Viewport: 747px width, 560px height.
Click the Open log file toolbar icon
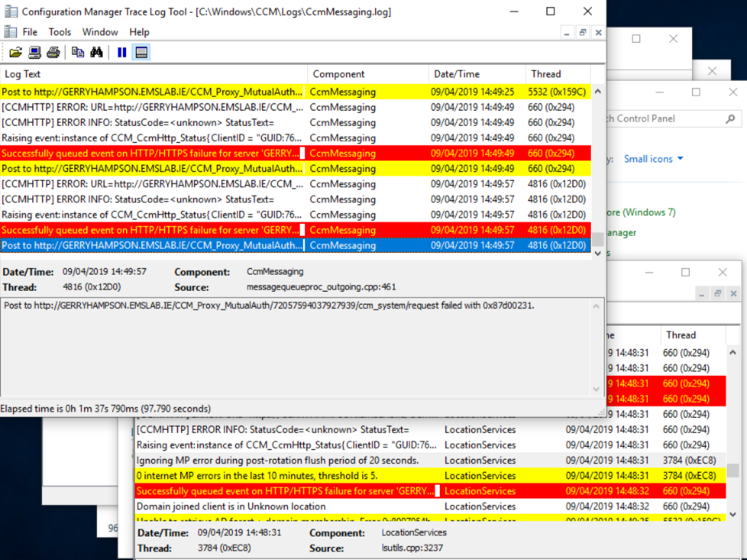(15, 53)
